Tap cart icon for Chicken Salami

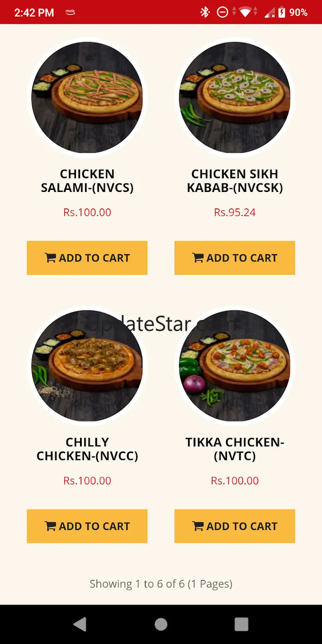click(50, 258)
